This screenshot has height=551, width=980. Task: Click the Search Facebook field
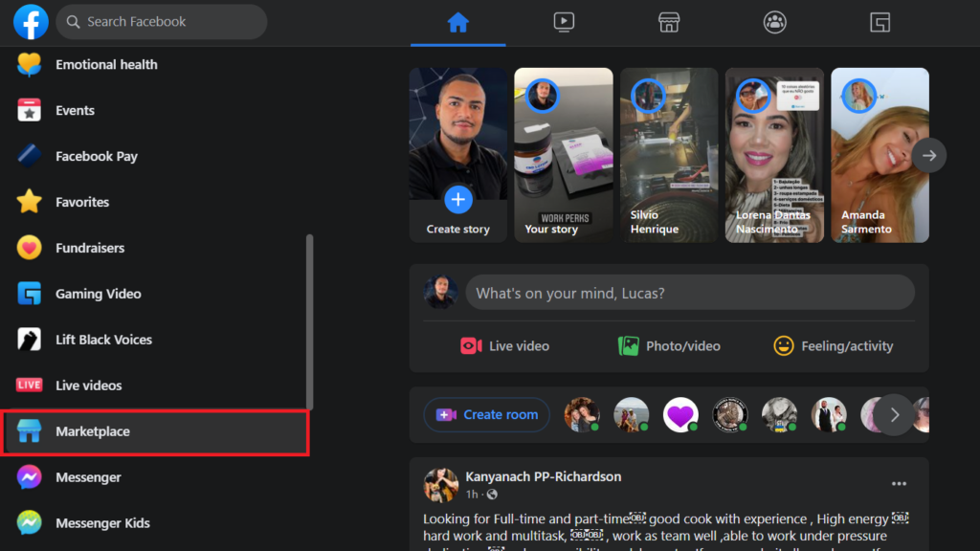(x=162, y=22)
